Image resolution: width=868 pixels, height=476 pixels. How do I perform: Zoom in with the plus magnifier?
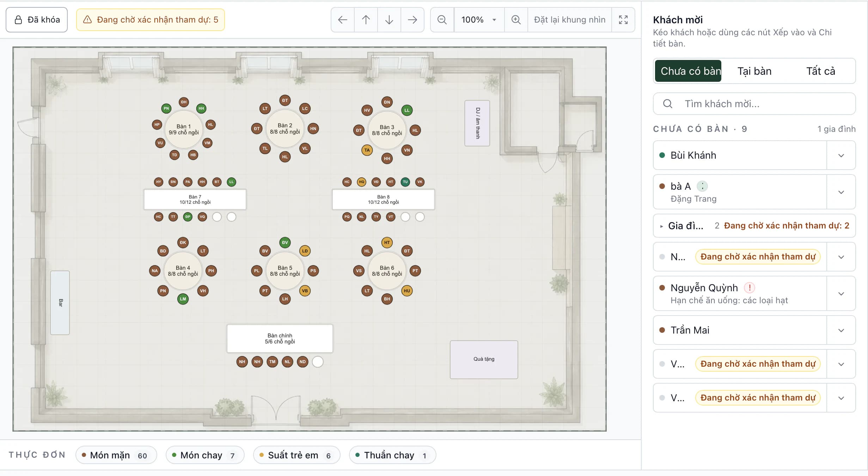pyautogui.click(x=516, y=20)
